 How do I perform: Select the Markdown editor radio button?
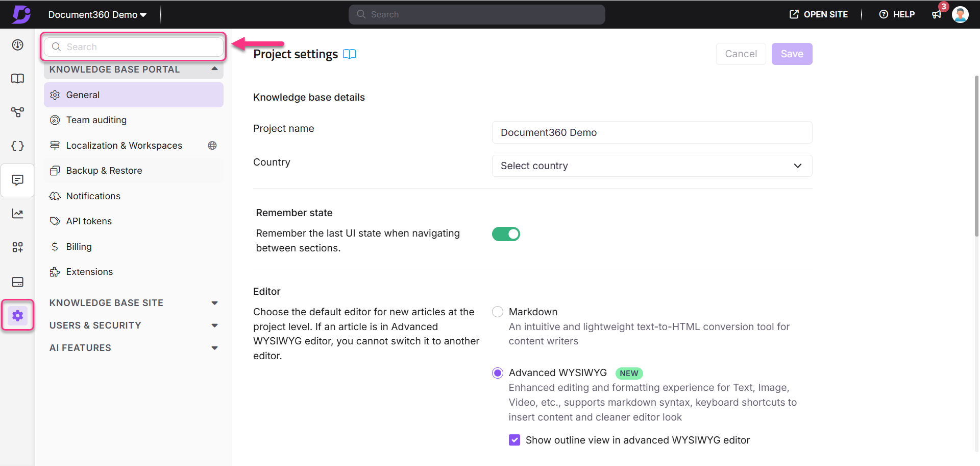click(x=498, y=312)
